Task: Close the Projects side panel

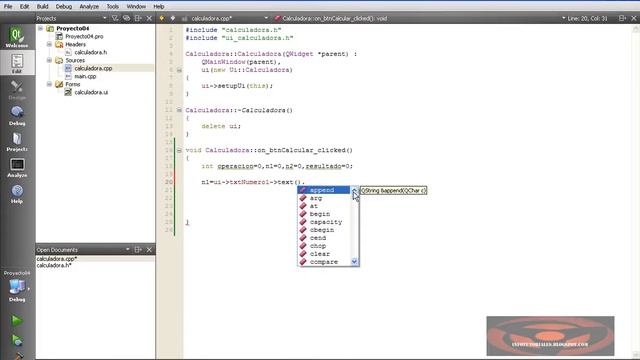Action: click(x=149, y=18)
